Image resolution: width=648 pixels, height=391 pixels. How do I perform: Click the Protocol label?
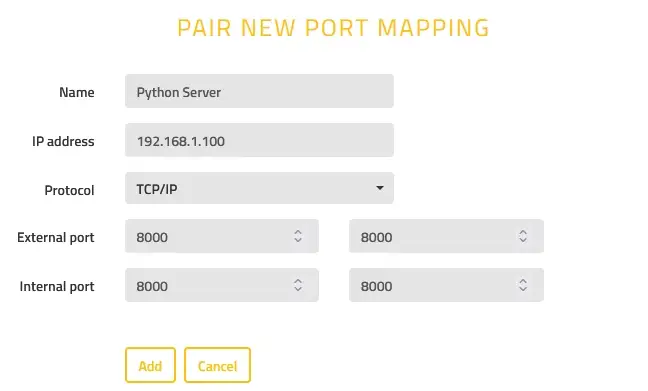pyautogui.click(x=69, y=190)
